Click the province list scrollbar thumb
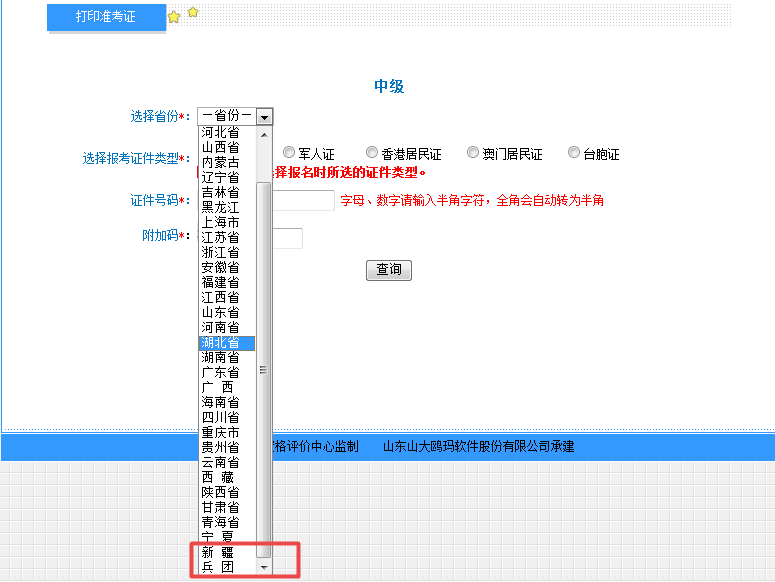Viewport: 775px width, 582px height. tap(264, 370)
